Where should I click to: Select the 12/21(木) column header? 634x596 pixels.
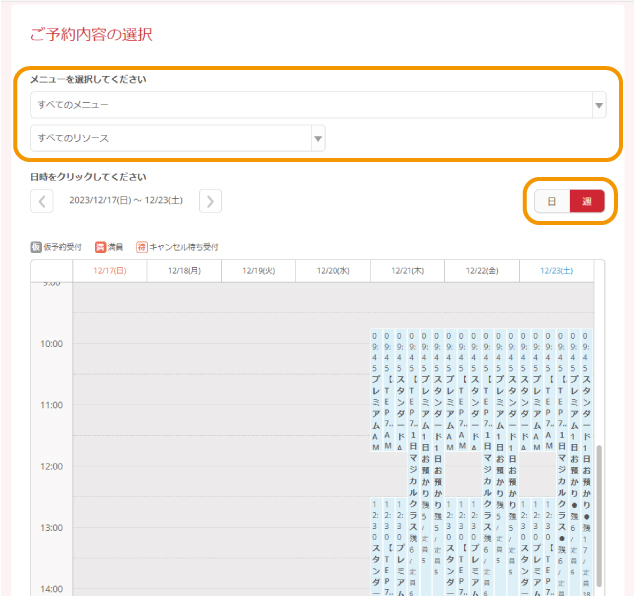(408, 271)
